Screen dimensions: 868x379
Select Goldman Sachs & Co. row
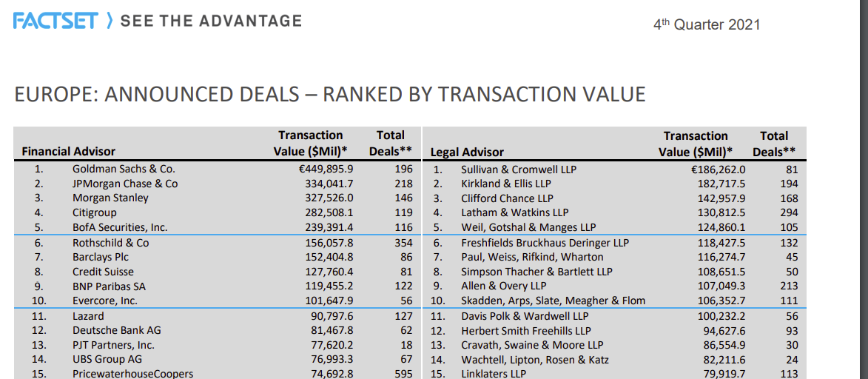point(218,169)
